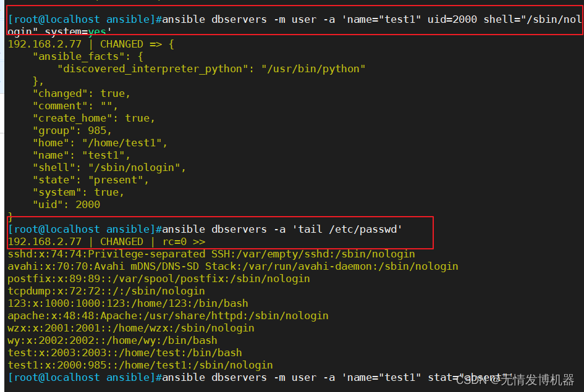Viewport: 584px width, 392px height.
Task: Click the "ansible dbservers -m user" command with uid=2000
Action: click(295, 25)
